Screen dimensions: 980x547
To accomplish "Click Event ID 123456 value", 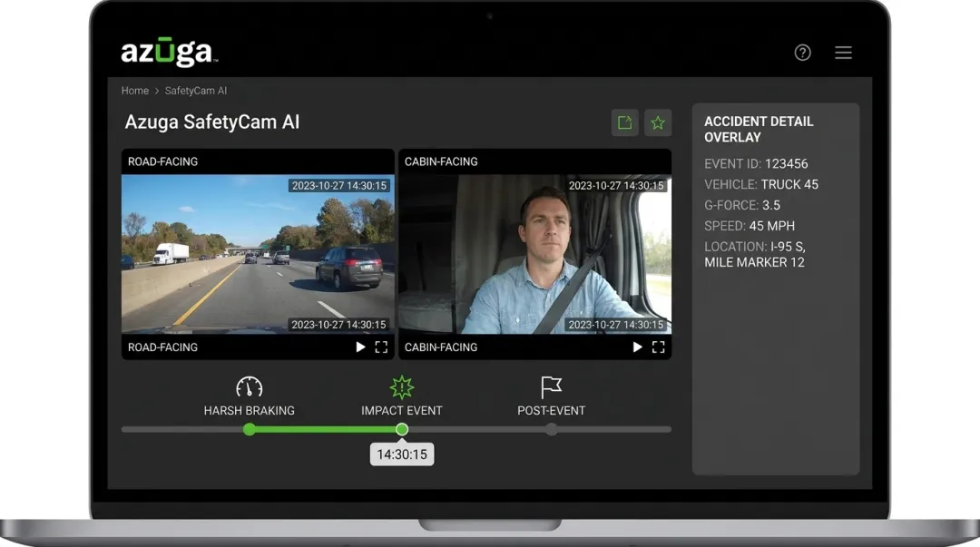I will click(786, 164).
